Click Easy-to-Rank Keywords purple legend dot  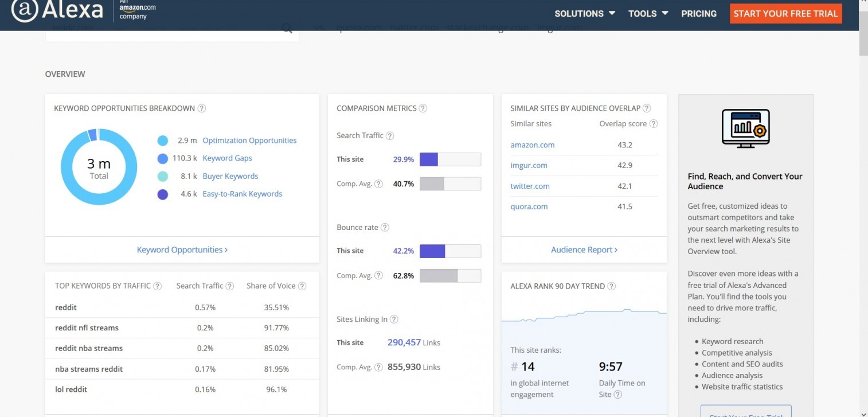point(162,194)
